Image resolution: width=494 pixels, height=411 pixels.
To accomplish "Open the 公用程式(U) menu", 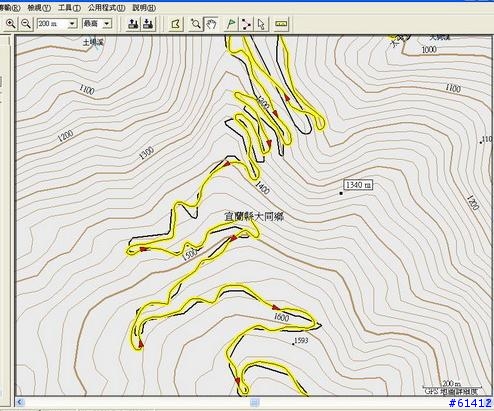I will pos(106,8).
